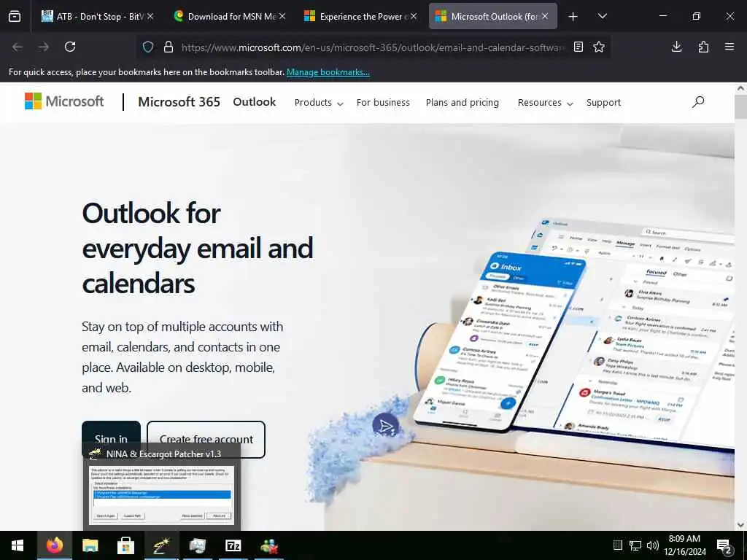747x560 pixels.
Task: Close the ATB - Don't Stop tab
Action: click(150, 16)
